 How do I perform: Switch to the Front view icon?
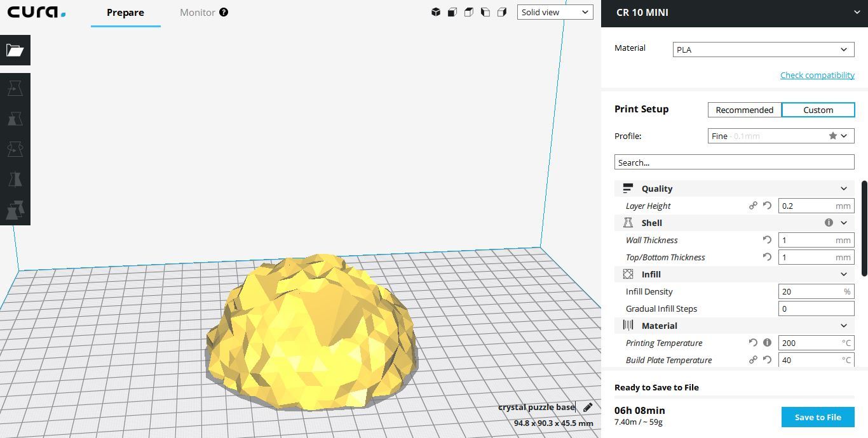pos(452,11)
